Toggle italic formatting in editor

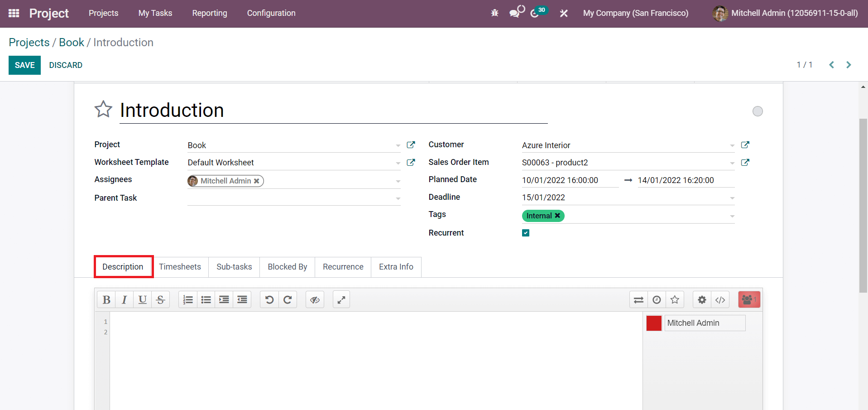[125, 299]
